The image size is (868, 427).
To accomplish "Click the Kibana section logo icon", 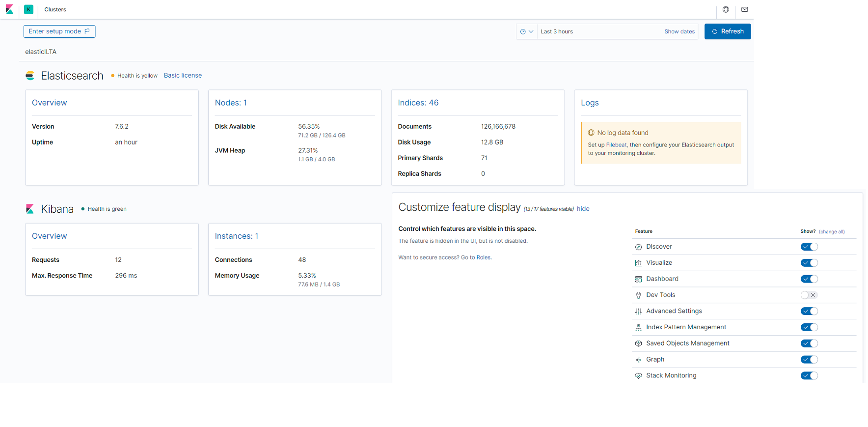I will (x=30, y=209).
